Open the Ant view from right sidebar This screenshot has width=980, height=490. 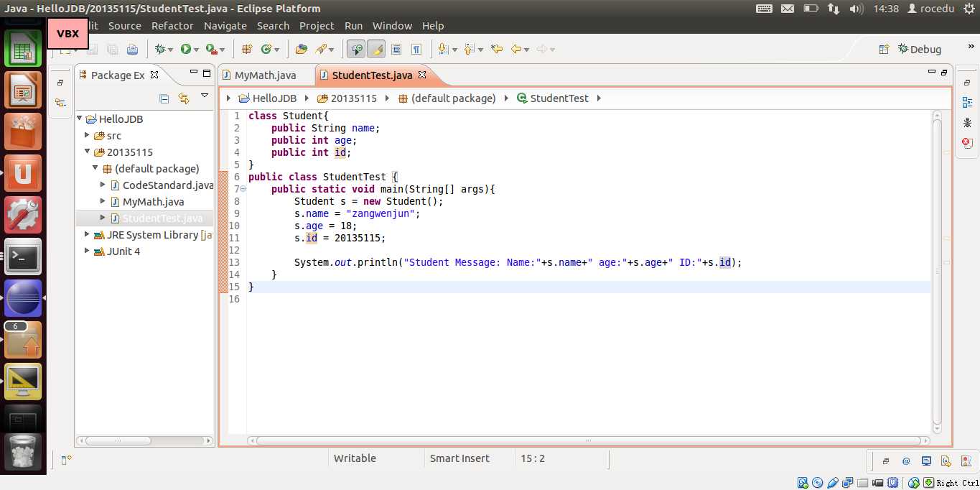click(x=967, y=123)
